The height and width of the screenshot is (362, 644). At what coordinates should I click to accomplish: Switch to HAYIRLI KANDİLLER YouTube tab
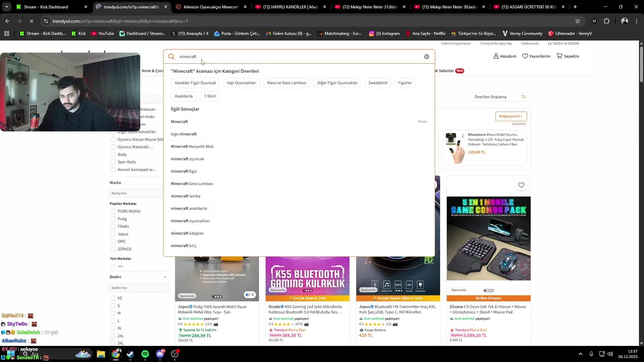291,7
